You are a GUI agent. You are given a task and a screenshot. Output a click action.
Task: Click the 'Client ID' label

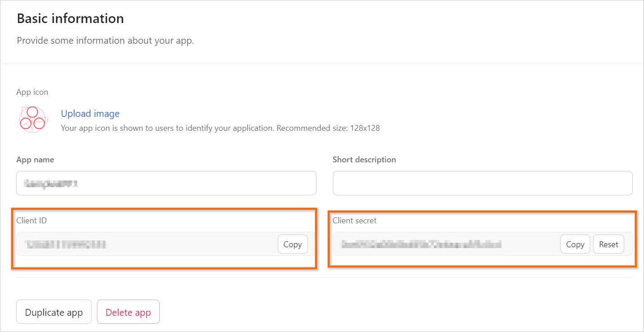(32, 221)
